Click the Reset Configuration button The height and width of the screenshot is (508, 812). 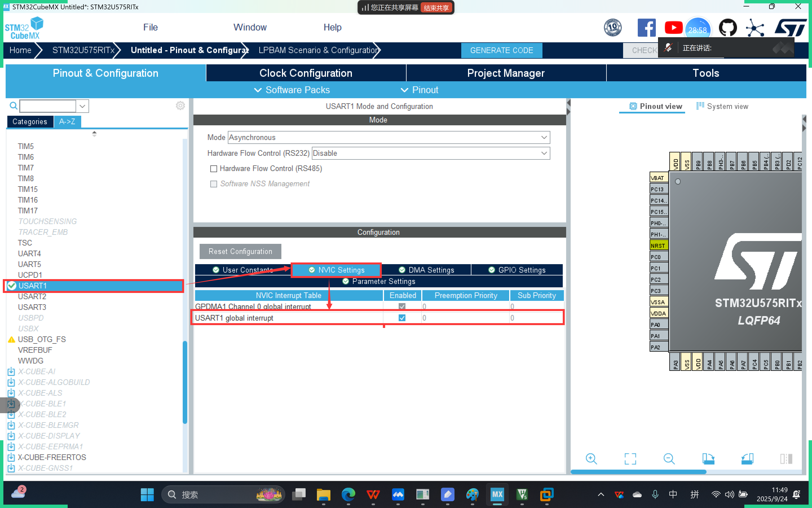(x=240, y=251)
